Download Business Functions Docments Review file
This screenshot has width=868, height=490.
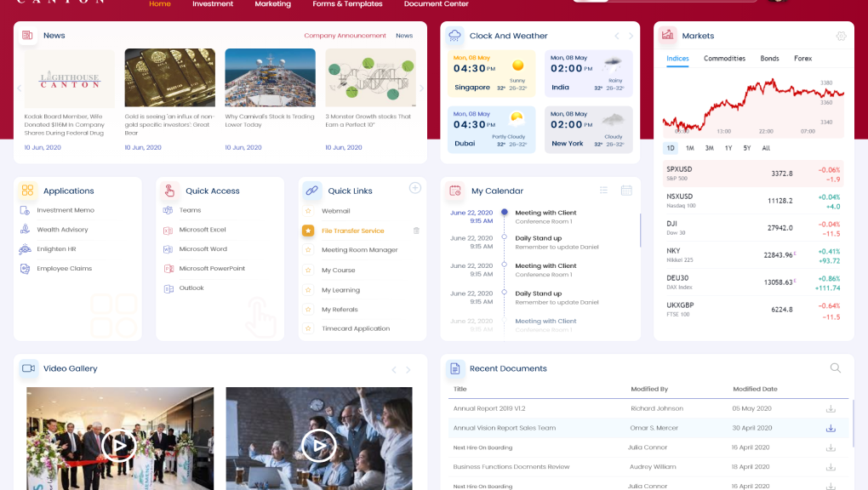pos(831,467)
